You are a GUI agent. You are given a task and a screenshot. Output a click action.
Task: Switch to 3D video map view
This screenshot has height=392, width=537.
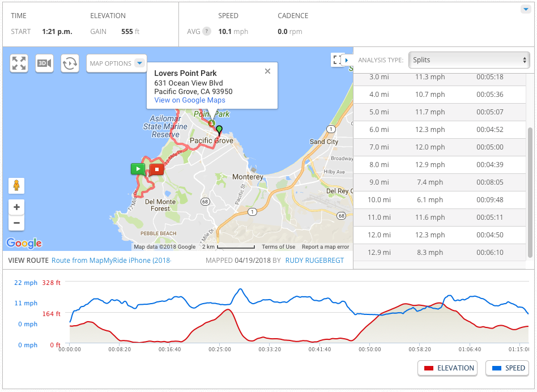coord(44,63)
